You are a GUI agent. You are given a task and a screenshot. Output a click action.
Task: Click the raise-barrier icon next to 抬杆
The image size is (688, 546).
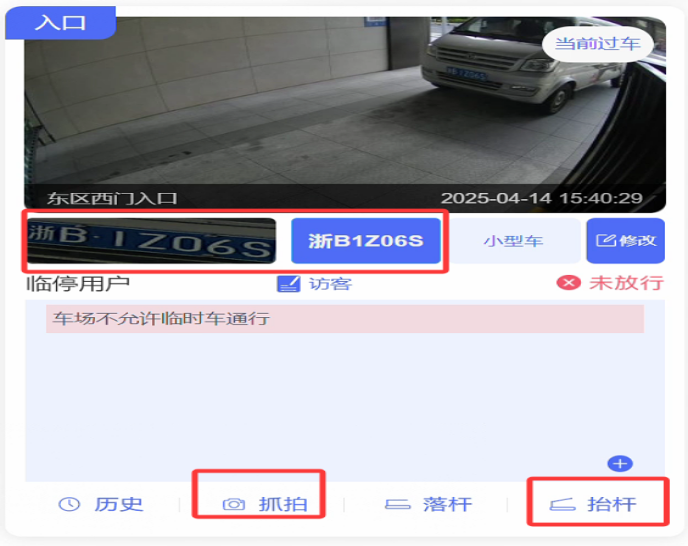(563, 504)
